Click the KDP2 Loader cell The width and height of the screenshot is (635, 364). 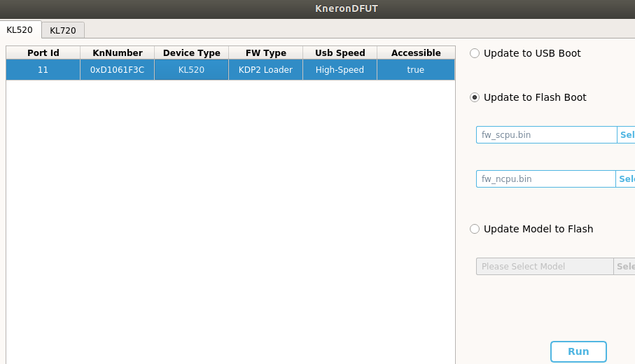265,69
